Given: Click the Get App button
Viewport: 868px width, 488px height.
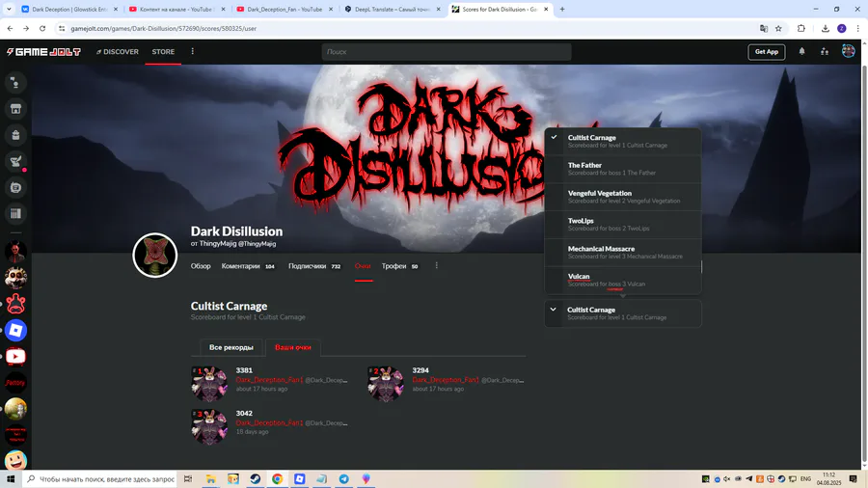Looking at the screenshot, I should click(x=766, y=51).
